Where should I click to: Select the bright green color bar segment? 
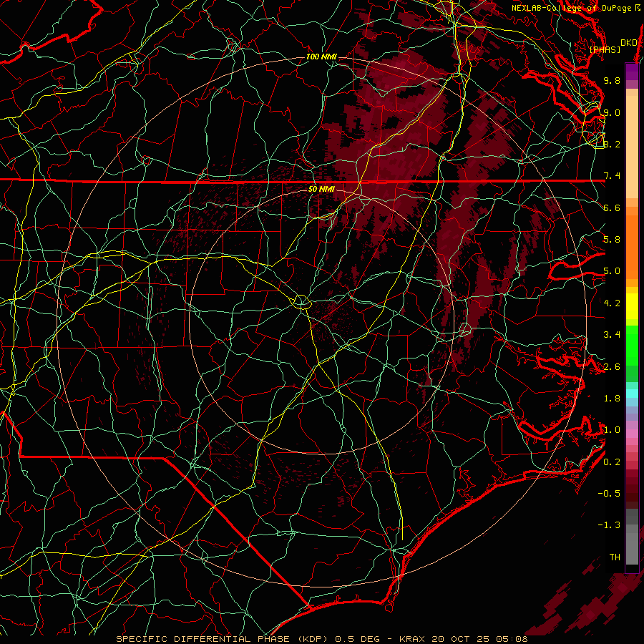click(x=632, y=345)
